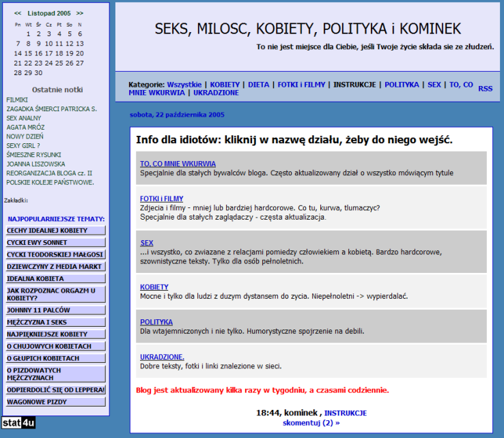
Task: Click the Info dla idiotów post heading
Action: 294,140
